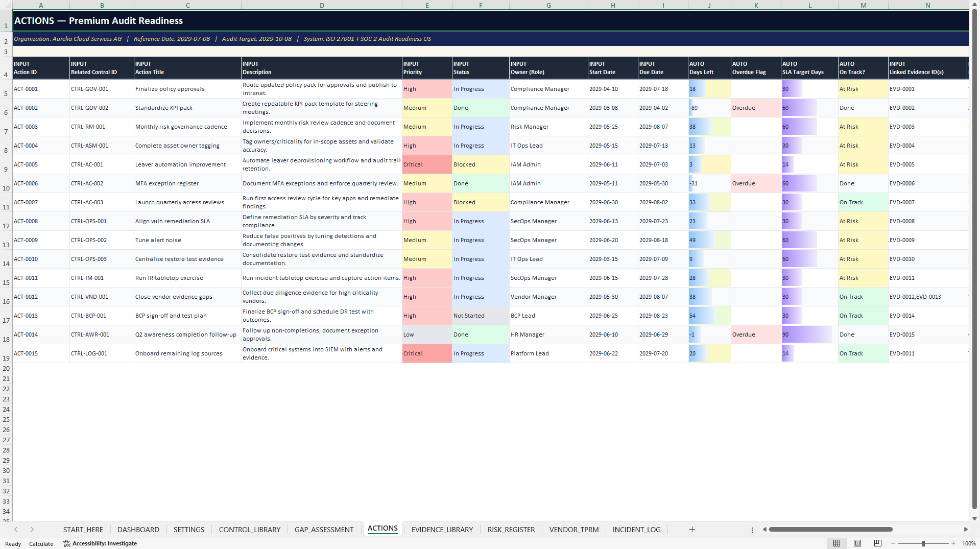Viewport: 980px width, 549px height.
Task: Click the HR Manager owner cell
Action: [x=548, y=335]
